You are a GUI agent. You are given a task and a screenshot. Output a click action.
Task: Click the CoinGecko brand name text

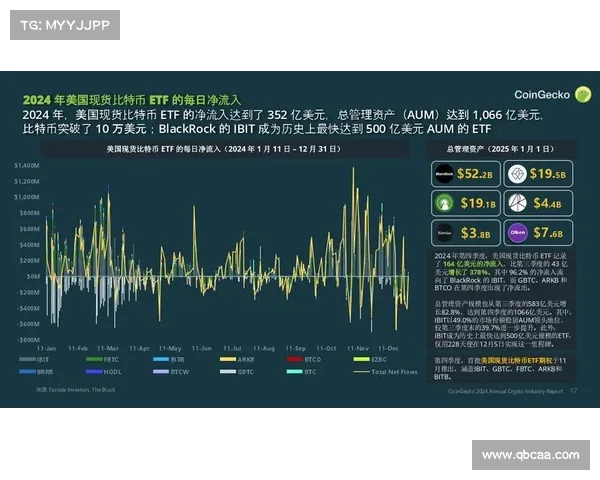click(542, 95)
